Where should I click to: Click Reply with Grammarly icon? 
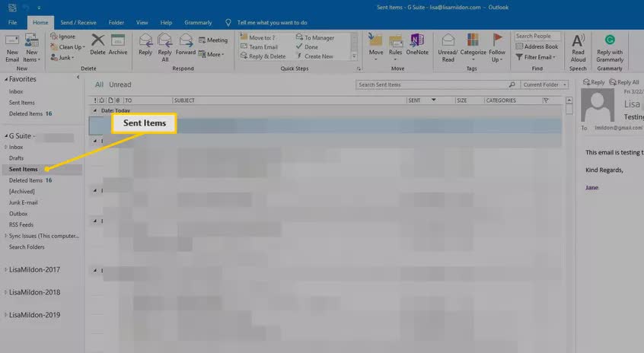coord(610,40)
